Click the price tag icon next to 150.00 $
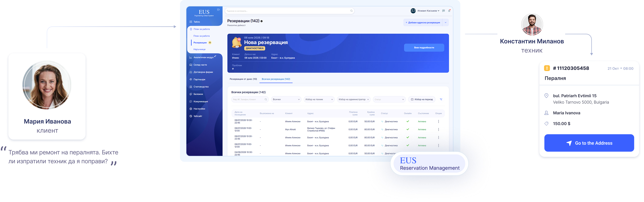 coord(547,124)
